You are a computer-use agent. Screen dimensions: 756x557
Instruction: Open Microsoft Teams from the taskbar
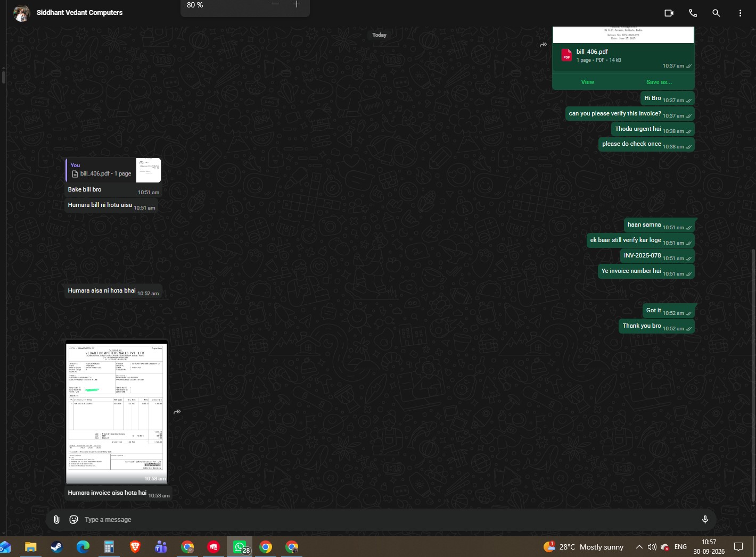(x=161, y=547)
